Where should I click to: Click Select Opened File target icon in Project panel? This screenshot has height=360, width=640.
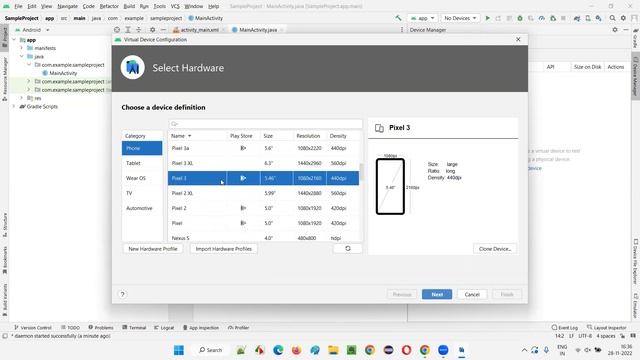tap(117, 30)
